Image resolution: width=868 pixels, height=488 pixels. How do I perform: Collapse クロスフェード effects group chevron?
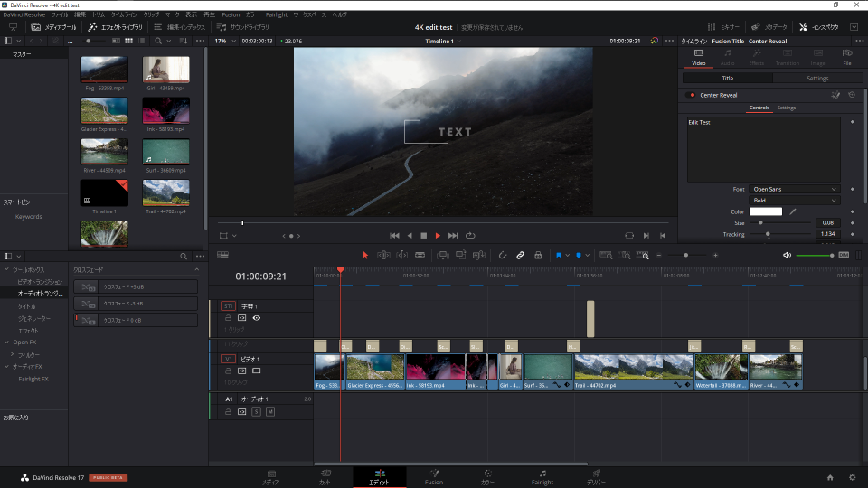point(196,270)
